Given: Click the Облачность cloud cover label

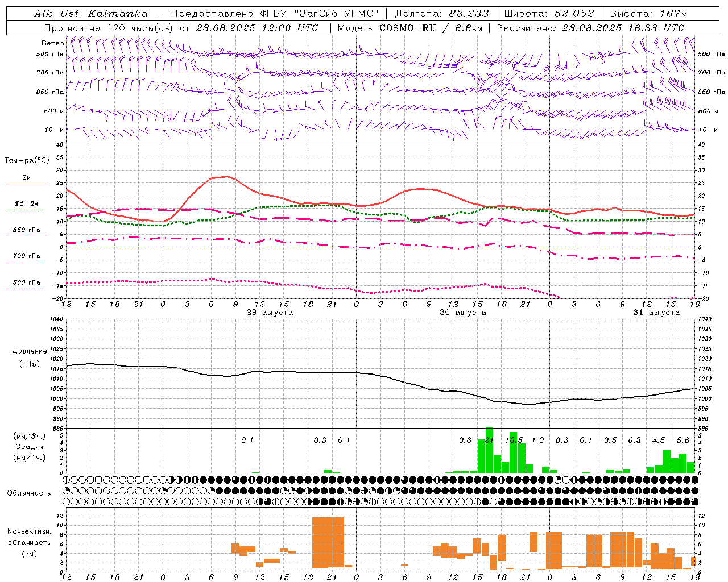Looking at the screenshot, I should 29,493.
